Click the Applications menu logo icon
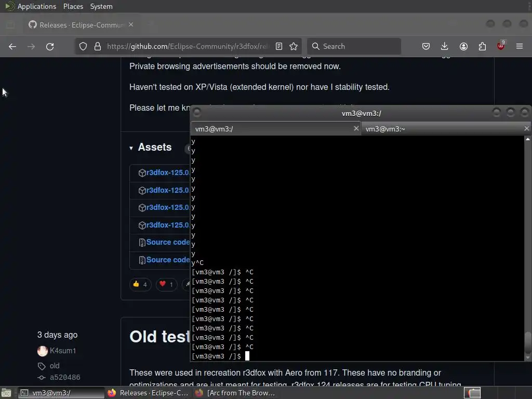Screen dimensions: 532x399 10,6
